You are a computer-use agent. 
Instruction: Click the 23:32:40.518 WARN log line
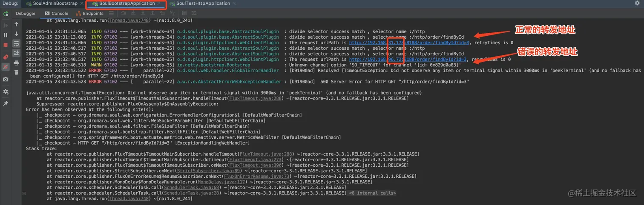click(243, 65)
